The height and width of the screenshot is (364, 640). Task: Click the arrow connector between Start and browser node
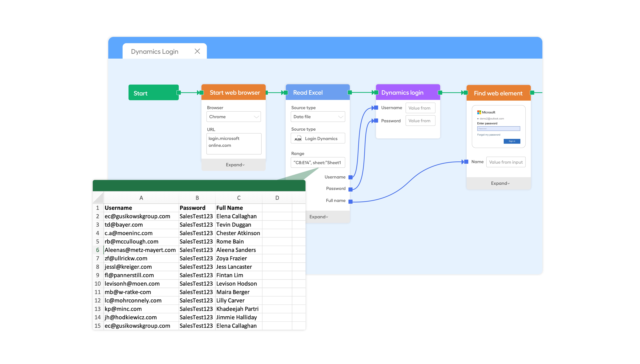coord(189,93)
